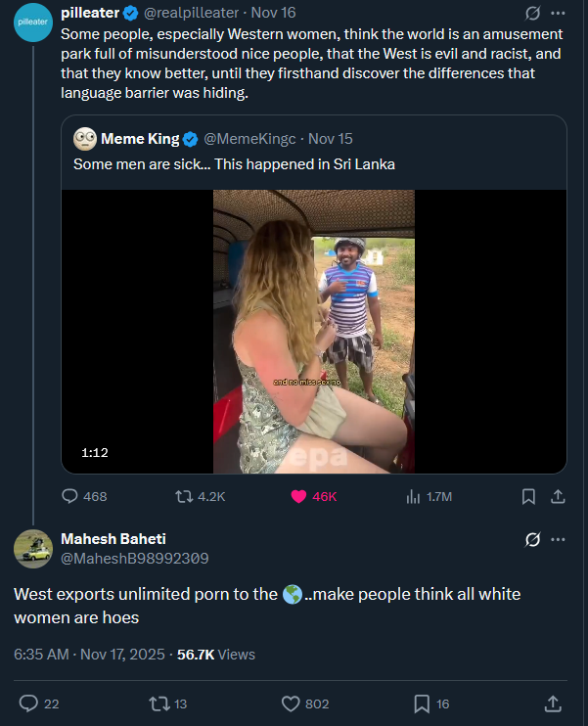Screen dimensions: 588x726
Task: Click the Mahesh Baheti display name
Action: pyautogui.click(x=113, y=539)
